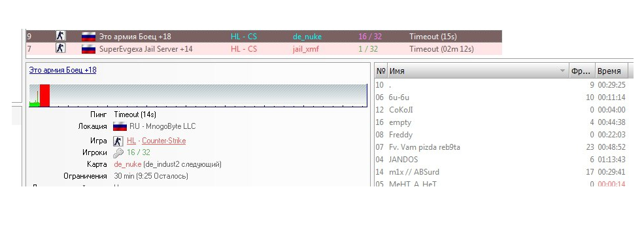Click time 00:29:25 of player 10
This screenshot has width=644, height=246.
[x=611, y=86]
